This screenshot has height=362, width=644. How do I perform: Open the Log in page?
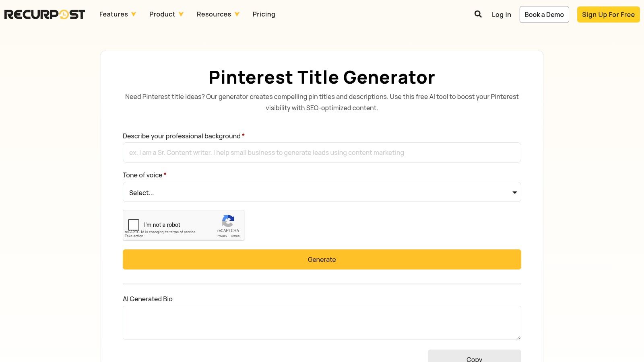click(x=501, y=14)
